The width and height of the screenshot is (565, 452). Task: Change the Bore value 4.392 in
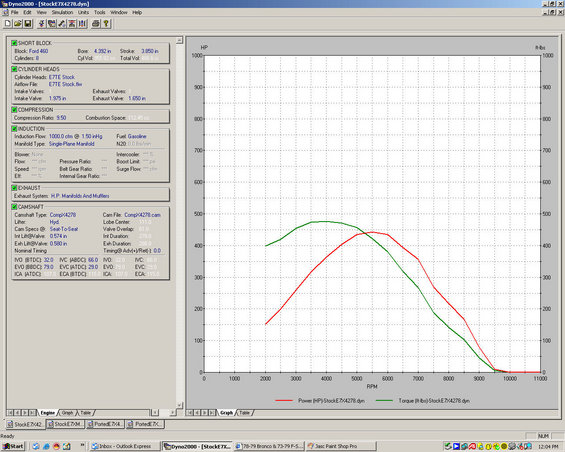click(102, 51)
